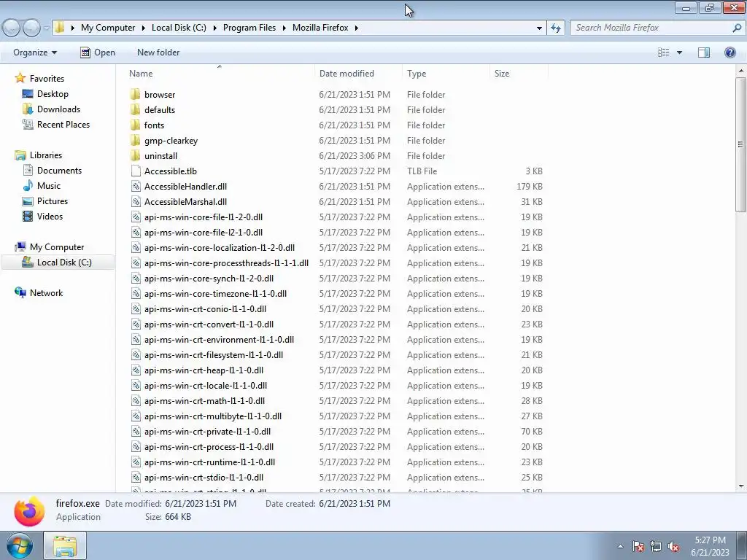Click the Network icon in sidebar
This screenshot has width=747, height=560.
click(x=20, y=292)
